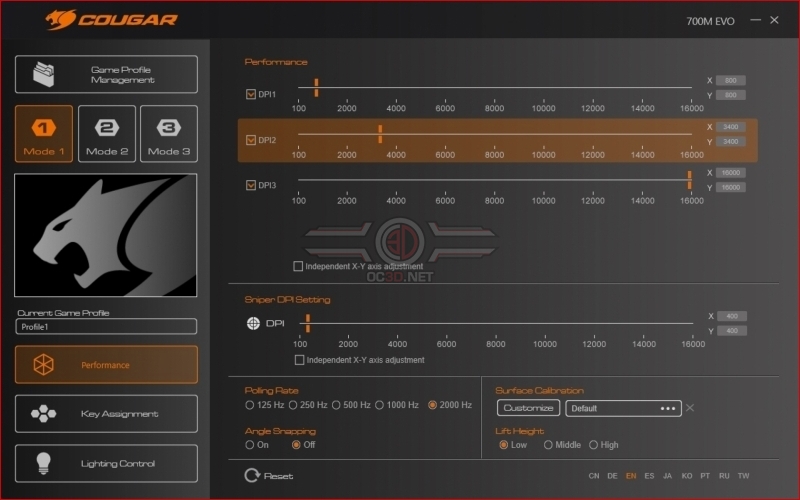The image size is (800, 500).
Task: Enable Sniper Independent X-Y axis adjustment
Action: (299, 360)
